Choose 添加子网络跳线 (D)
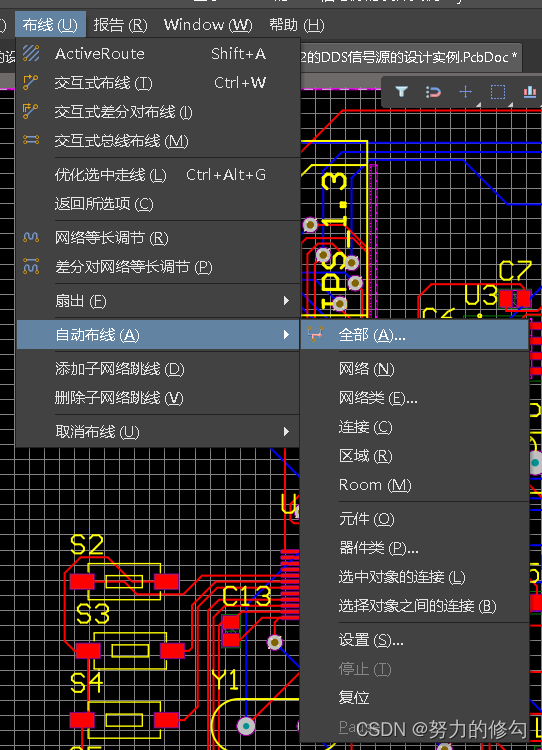This screenshot has height=750, width=542. click(158, 369)
